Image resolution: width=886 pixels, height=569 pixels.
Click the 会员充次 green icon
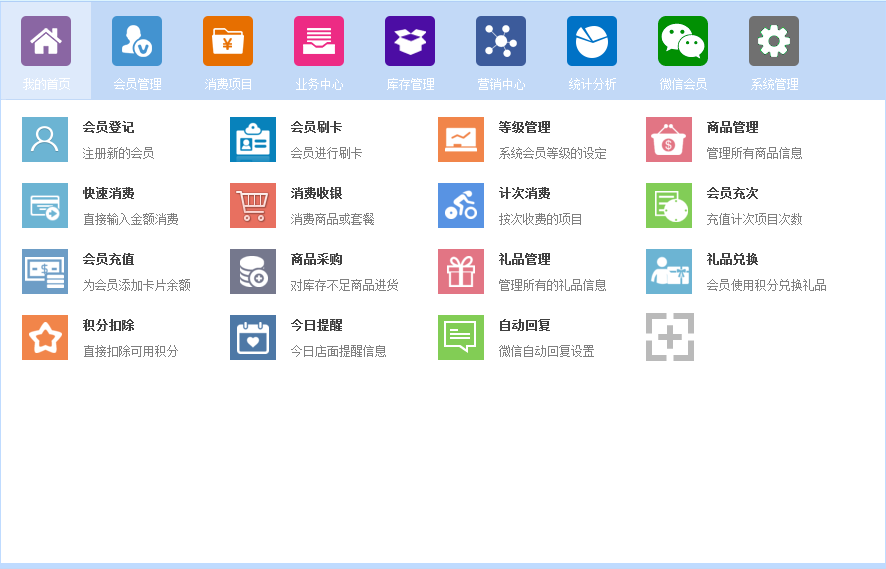[668, 206]
